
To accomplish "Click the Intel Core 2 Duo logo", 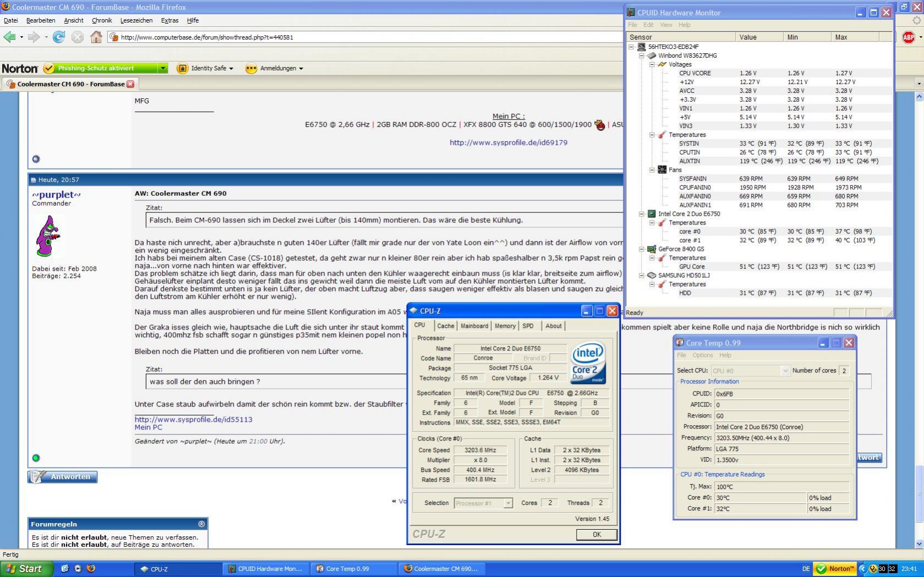I will click(588, 362).
